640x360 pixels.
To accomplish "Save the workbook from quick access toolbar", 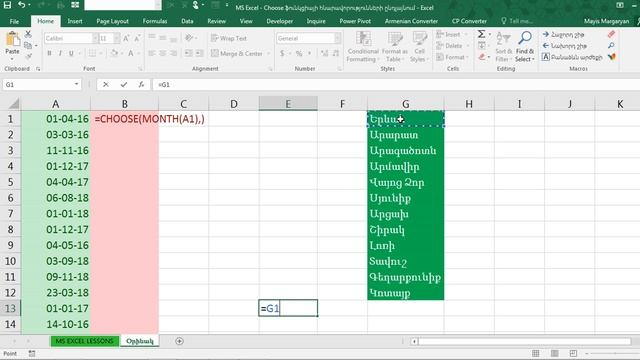I will (7, 5).
